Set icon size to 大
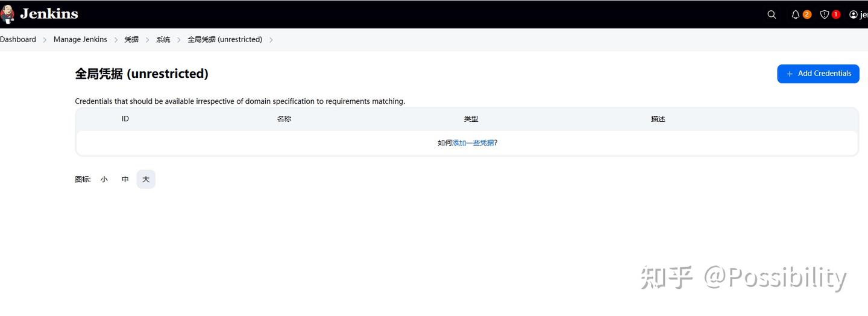Image resolution: width=868 pixels, height=316 pixels. coord(146,179)
